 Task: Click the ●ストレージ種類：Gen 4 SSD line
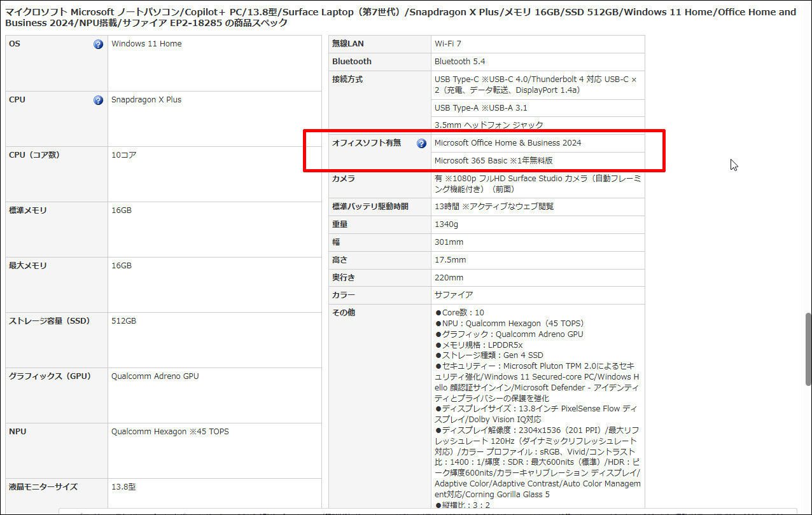(489, 355)
